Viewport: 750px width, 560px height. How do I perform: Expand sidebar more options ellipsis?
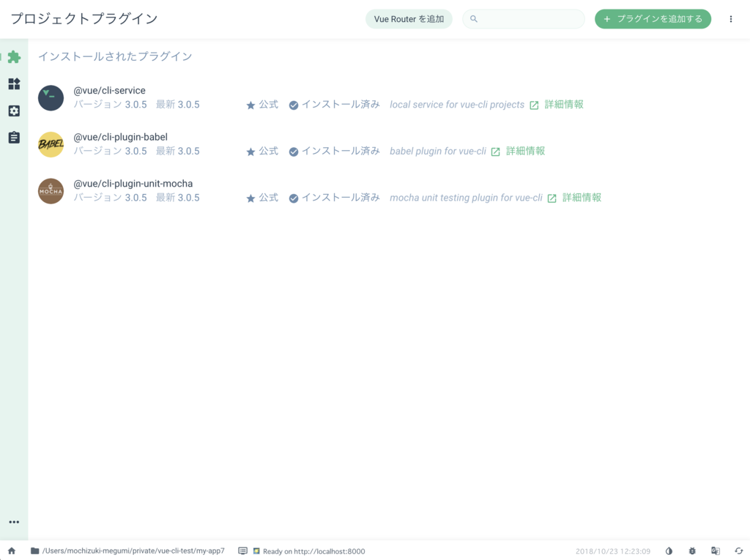pyautogui.click(x=14, y=522)
